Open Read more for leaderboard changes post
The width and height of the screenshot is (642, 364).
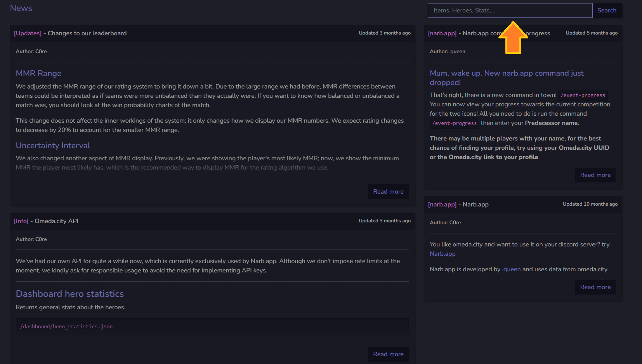tap(388, 192)
